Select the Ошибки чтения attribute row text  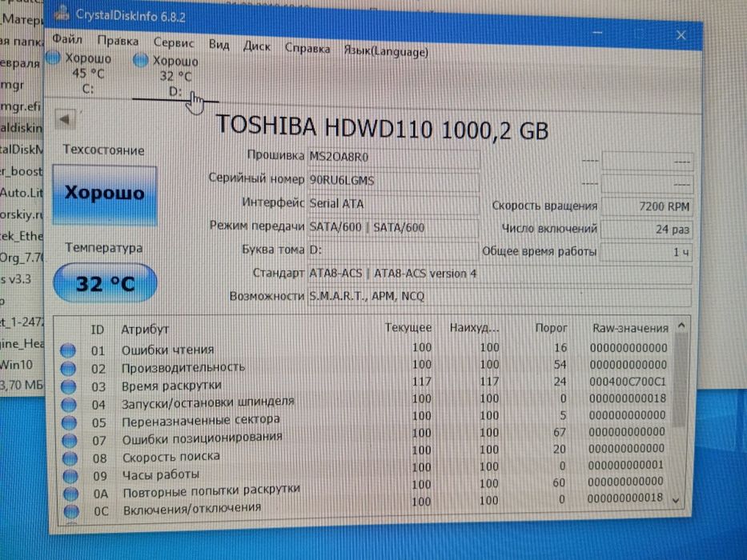tap(167, 350)
